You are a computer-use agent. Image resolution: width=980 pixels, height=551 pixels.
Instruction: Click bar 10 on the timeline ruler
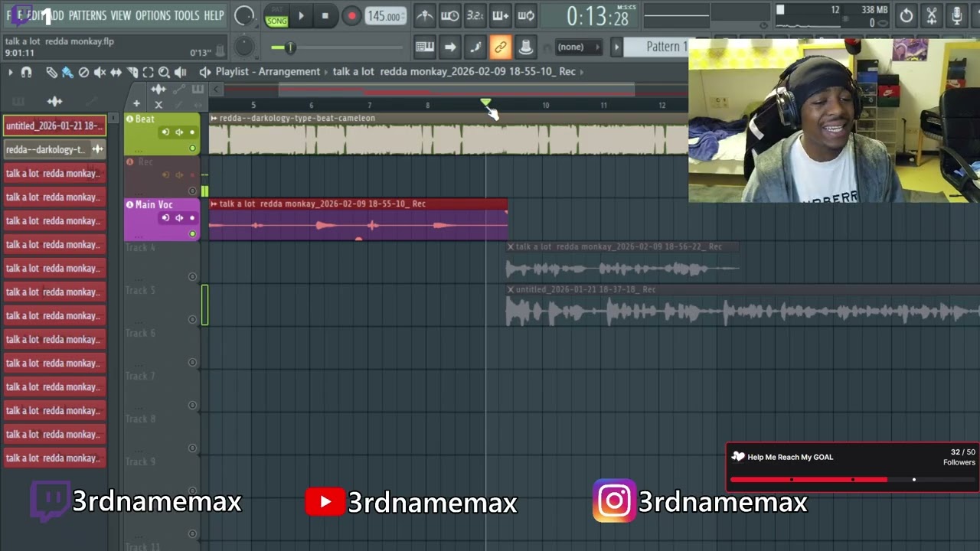545,105
